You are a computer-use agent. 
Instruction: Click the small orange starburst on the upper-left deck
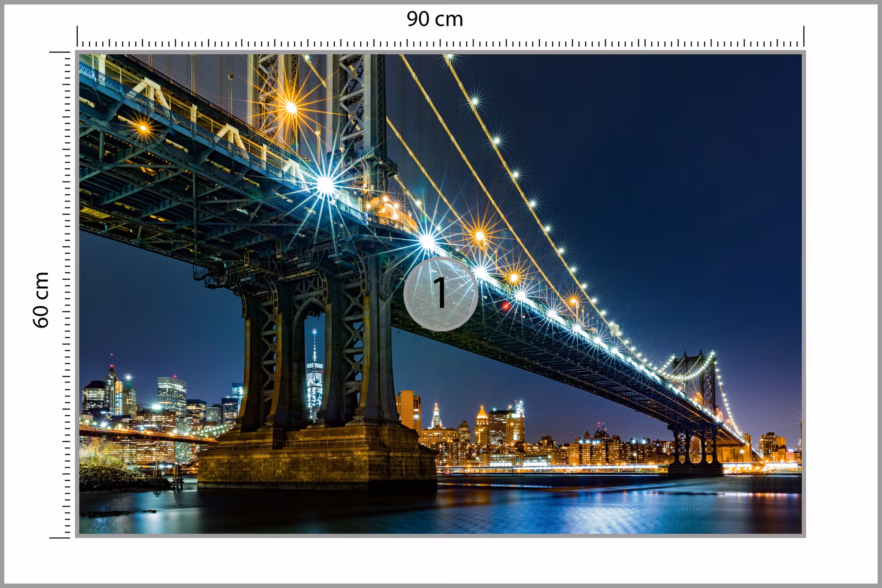(x=142, y=128)
